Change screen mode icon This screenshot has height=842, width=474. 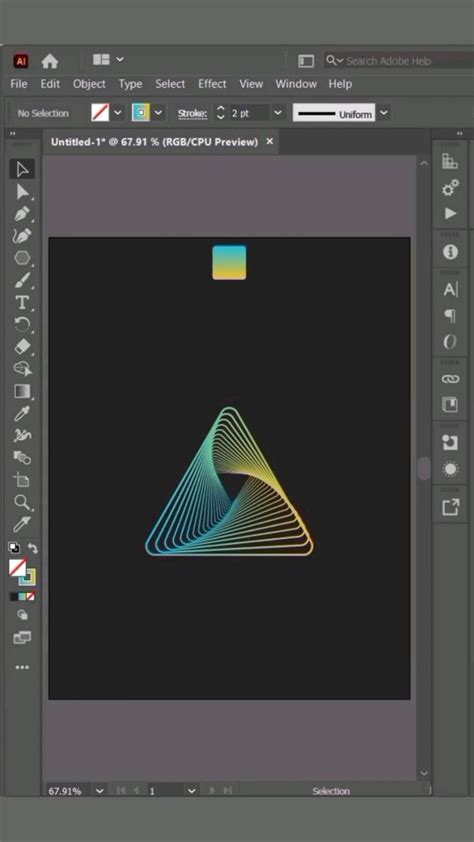pyautogui.click(x=22, y=637)
